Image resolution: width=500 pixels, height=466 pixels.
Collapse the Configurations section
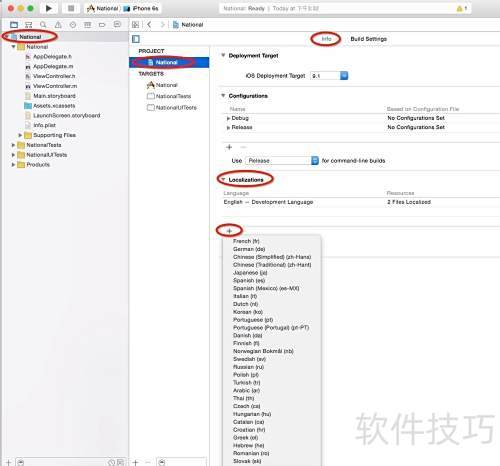tap(223, 96)
